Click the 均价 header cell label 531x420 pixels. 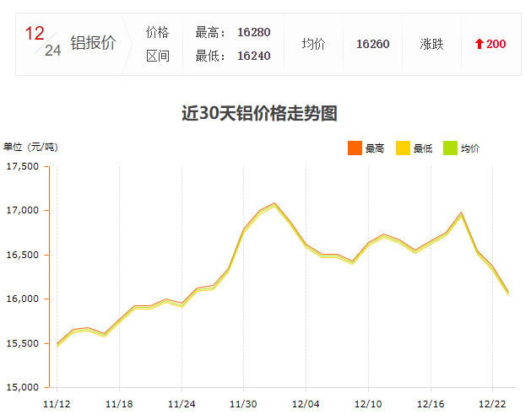pos(313,44)
